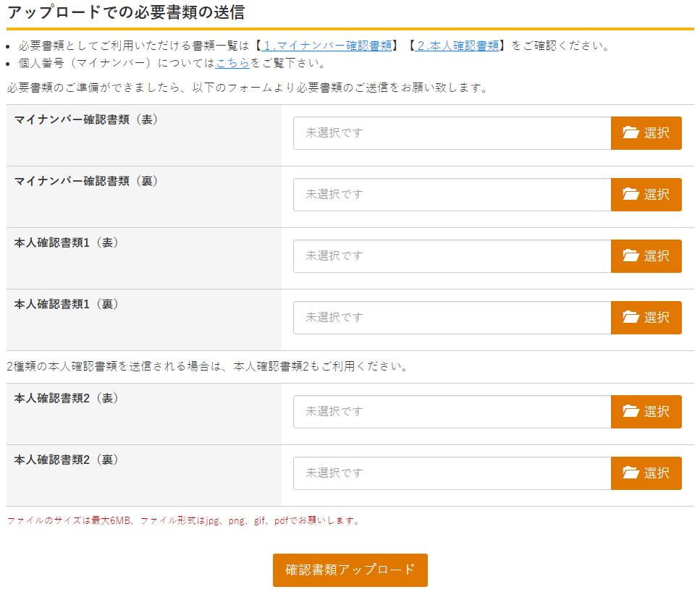Select a file for 本人確認書類1（裏）
This screenshot has width=700, height=592.
click(x=646, y=317)
